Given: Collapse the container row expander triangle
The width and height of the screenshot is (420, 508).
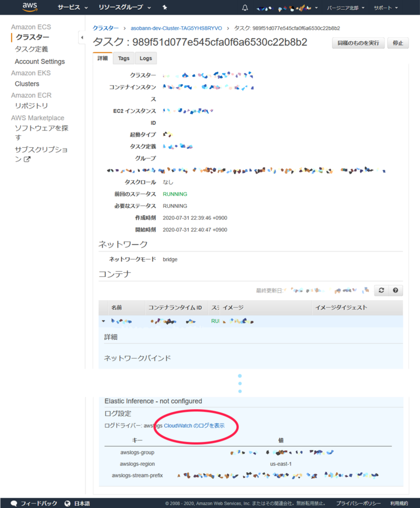Looking at the screenshot, I should tap(103, 321).
